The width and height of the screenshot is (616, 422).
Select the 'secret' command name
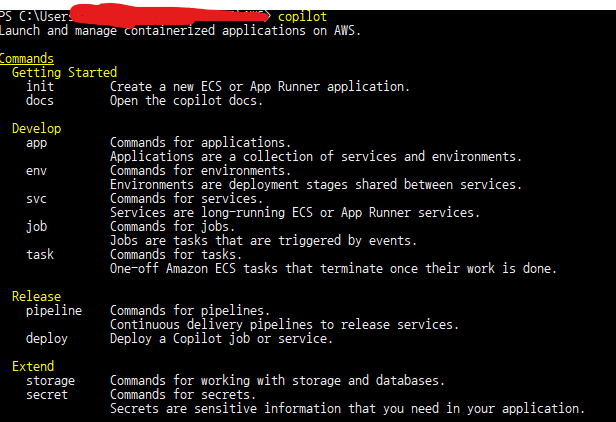coord(47,394)
